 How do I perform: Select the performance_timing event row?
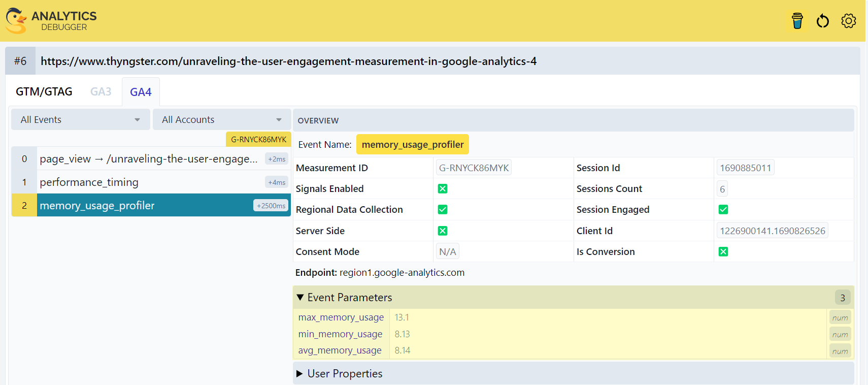point(151,182)
